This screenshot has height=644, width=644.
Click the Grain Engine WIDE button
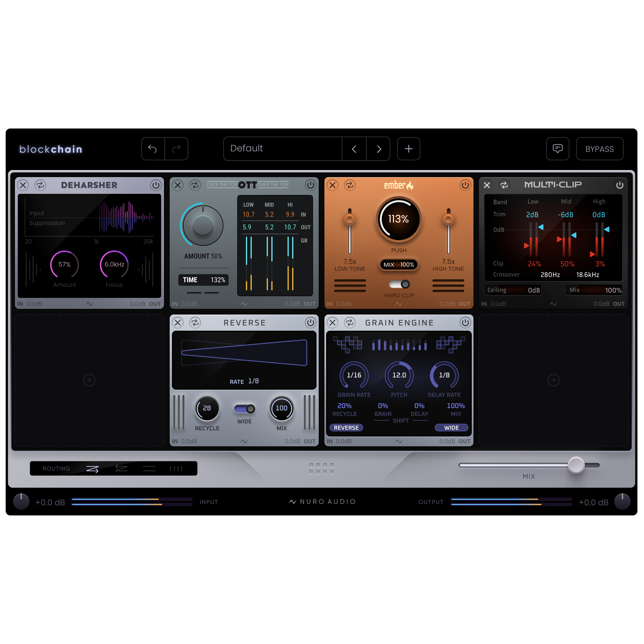tap(451, 428)
